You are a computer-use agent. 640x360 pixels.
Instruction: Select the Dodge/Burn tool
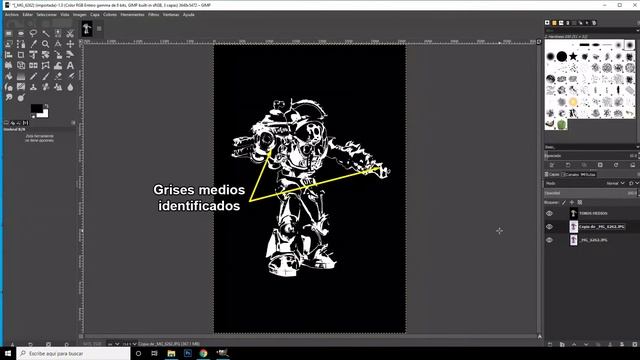tap(21, 97)
